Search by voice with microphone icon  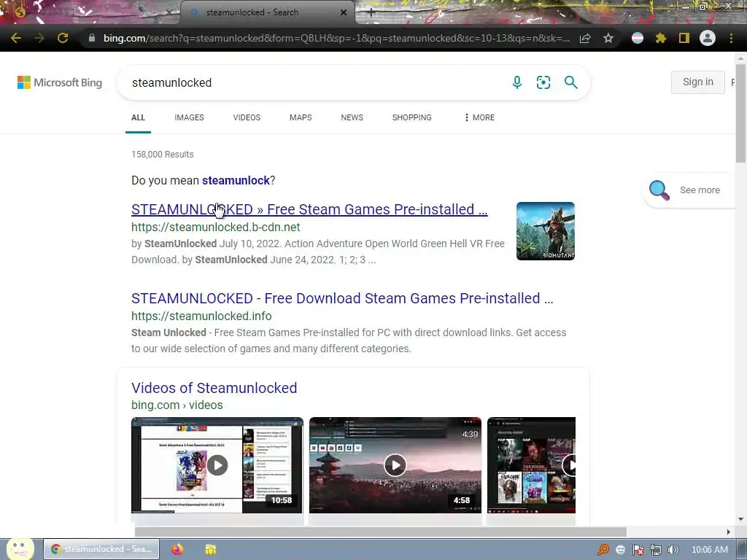point(517,82)
